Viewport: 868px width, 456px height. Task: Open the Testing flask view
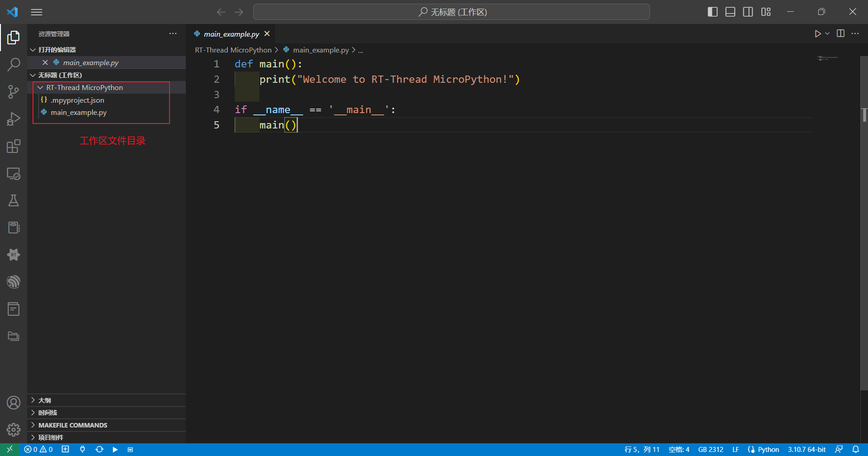14,200
